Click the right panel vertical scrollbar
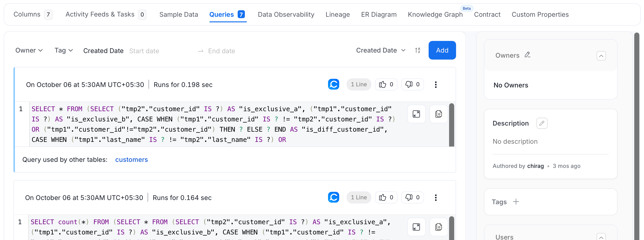Viewport: 644px width, 240px height. tap(637, 136)
